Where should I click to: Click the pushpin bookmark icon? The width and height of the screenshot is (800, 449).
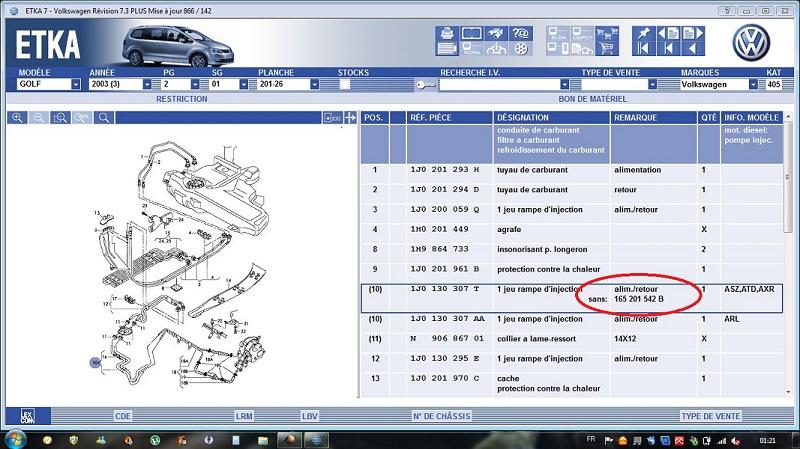[x=644, y=34]
